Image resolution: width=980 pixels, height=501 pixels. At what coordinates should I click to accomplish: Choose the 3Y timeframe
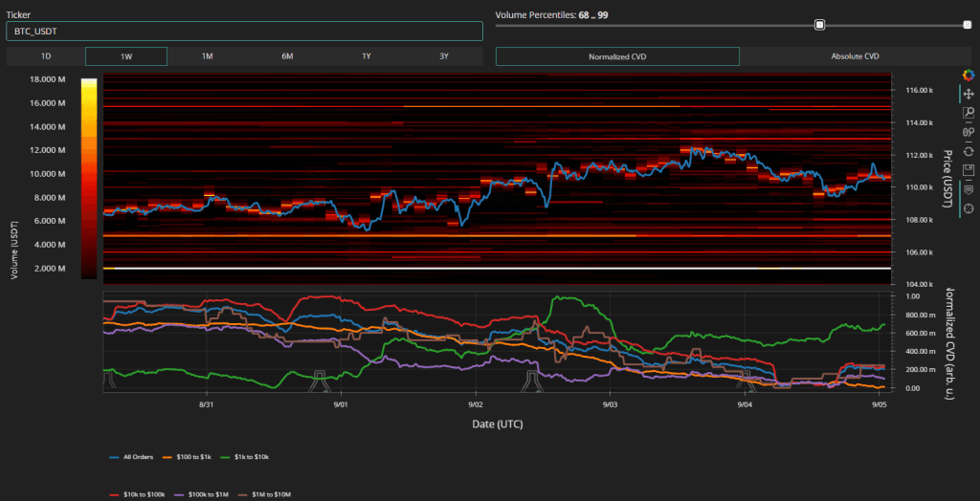tap(444, 56)
